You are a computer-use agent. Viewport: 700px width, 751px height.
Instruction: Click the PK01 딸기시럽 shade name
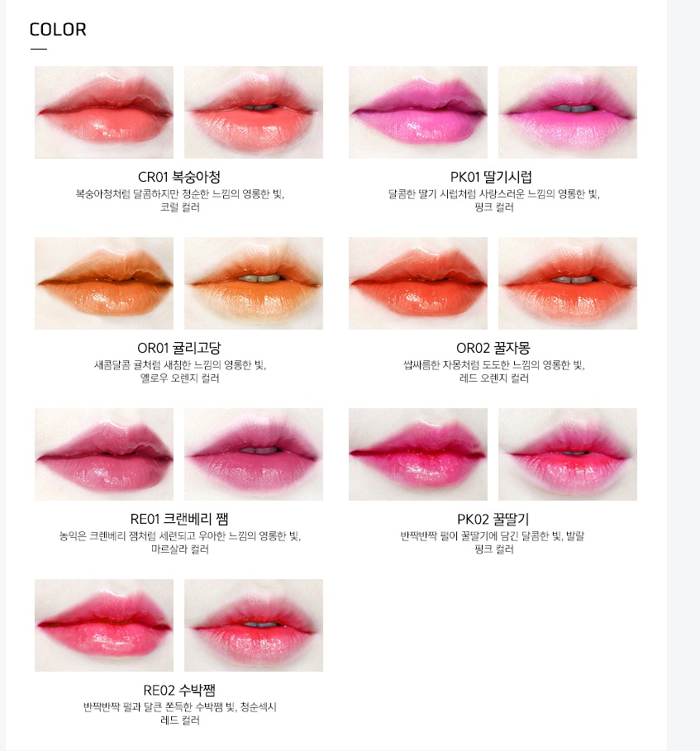pos(491,177)
